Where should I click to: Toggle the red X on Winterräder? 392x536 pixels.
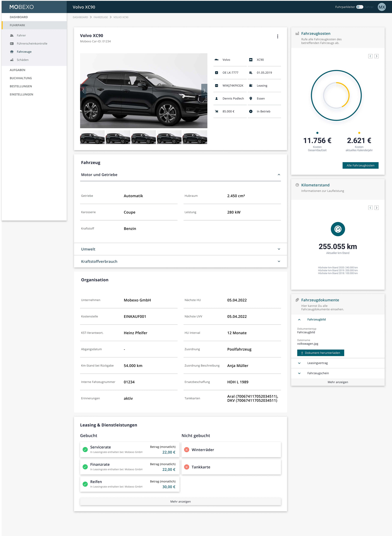[x=187, y=449]
